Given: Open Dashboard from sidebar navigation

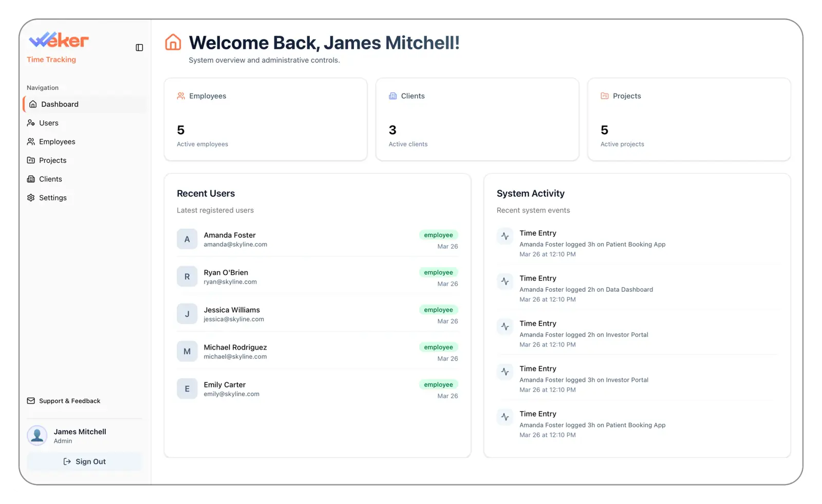Looking at the screenshot, I should (60, 104).
